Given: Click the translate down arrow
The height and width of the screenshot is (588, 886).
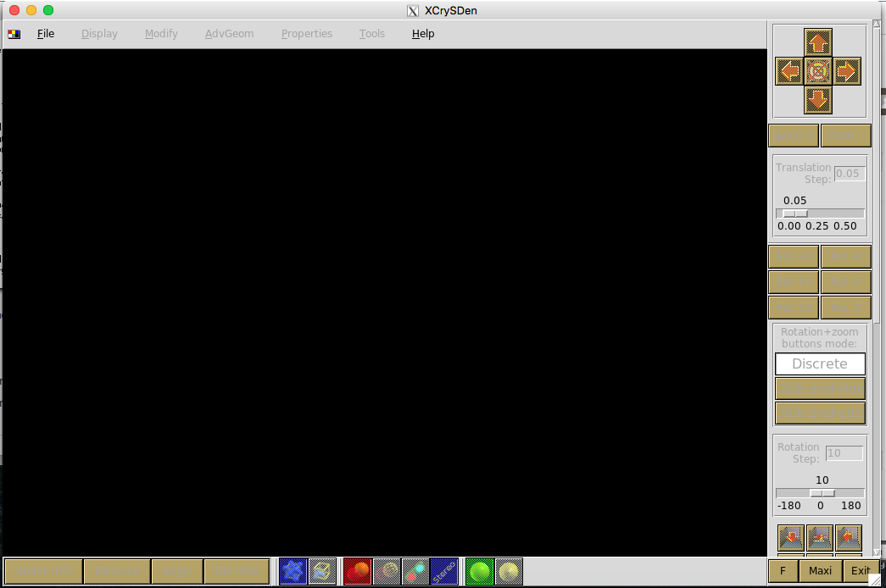Looking at the screenshot, I should pos(817,100).
